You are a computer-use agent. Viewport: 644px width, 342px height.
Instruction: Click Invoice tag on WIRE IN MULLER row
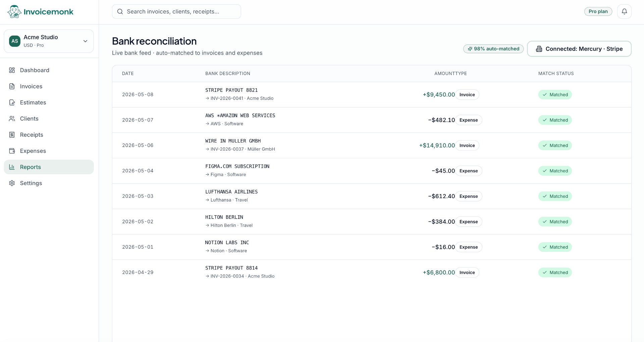tap(467, 146)
